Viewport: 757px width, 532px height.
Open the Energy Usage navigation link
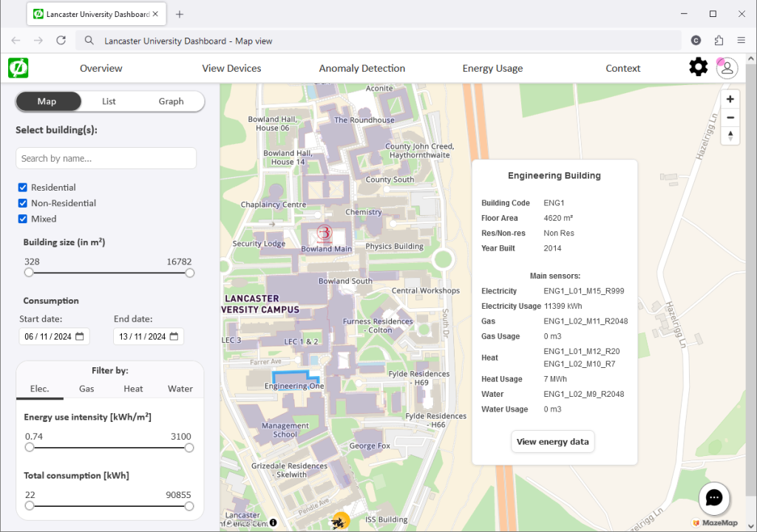pos(493,67)
